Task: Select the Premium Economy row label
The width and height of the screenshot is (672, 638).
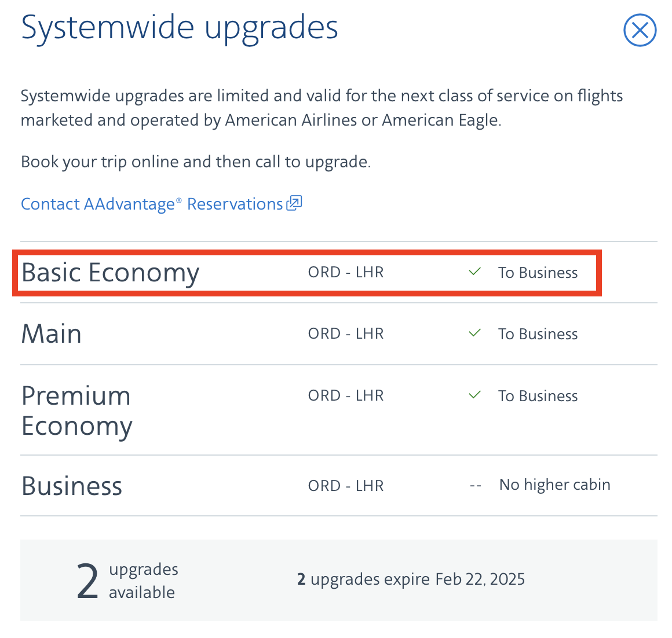Action: click(x=76, y=410)
